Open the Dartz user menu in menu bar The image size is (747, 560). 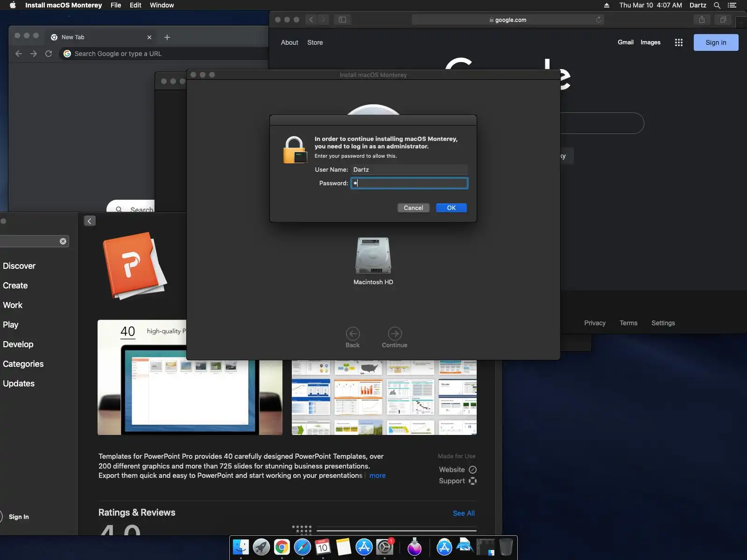[x=698, y=5]
